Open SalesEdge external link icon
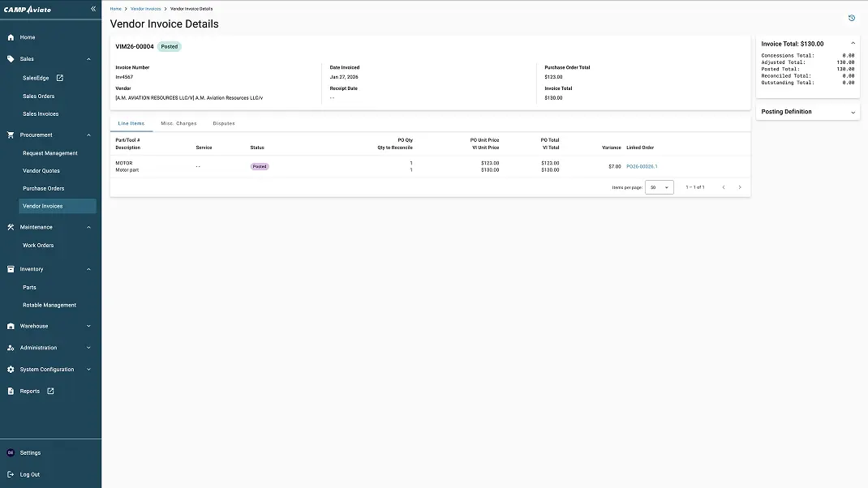This screenshot has width=868, height=488. [x=60, y=78]
